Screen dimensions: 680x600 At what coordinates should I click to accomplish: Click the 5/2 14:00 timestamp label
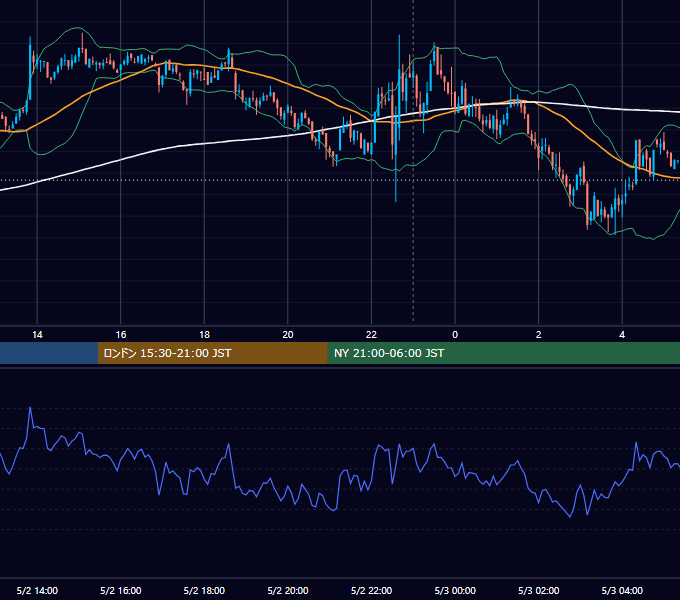[x=37, y=590]
